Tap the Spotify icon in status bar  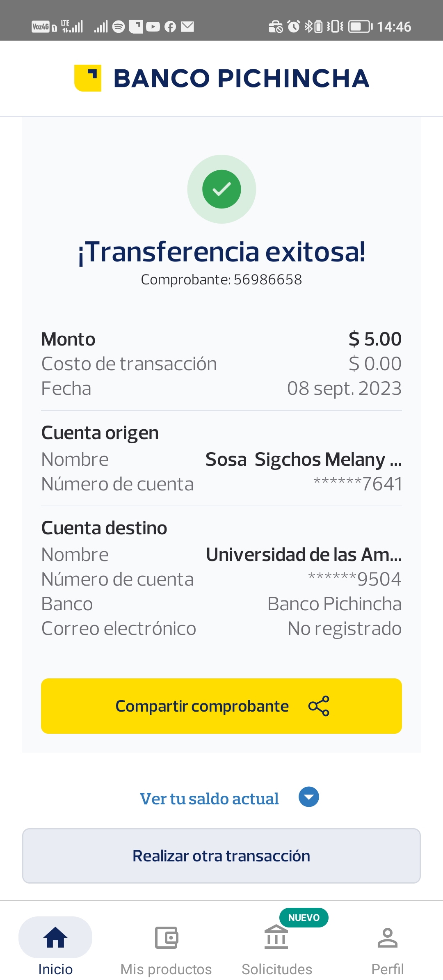click(x=119, y=27)
